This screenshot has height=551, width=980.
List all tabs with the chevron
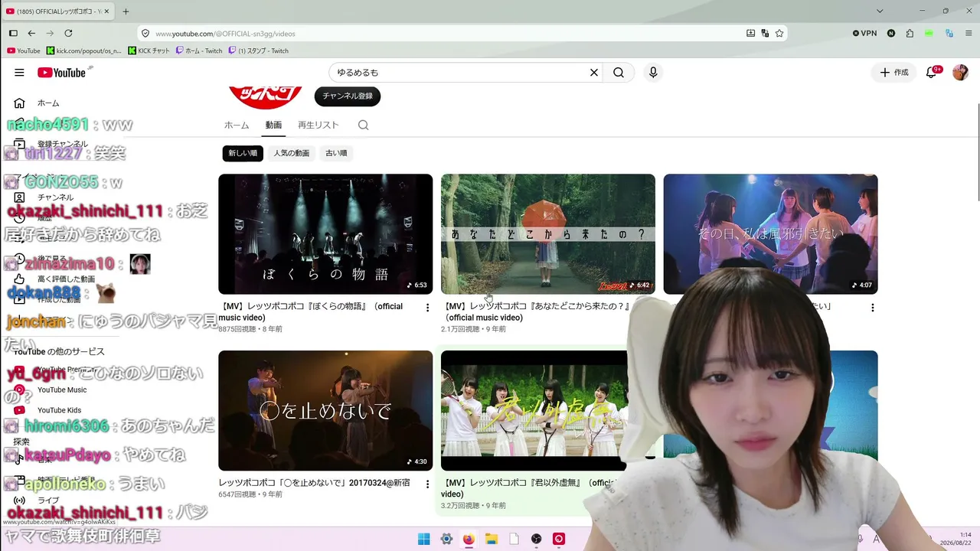click(880, 11)
